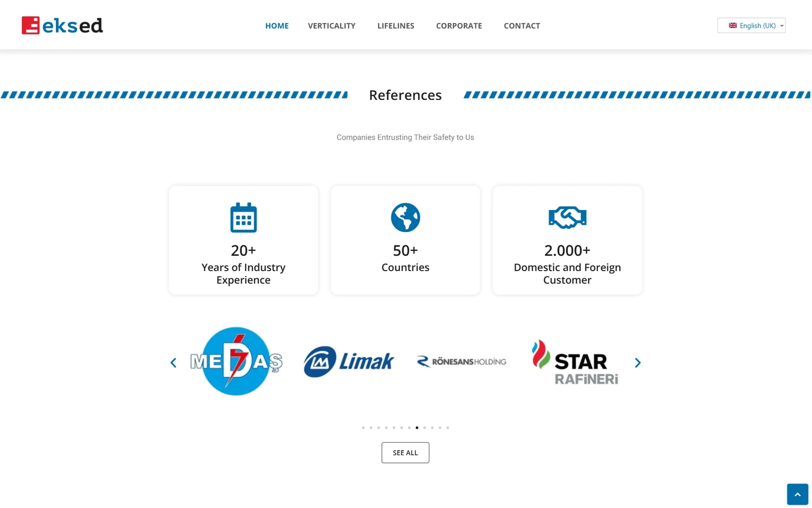This screenshot has width=812, height=508.
Task: Open the CORPORATE menu
Action: [x=459, y=26]
